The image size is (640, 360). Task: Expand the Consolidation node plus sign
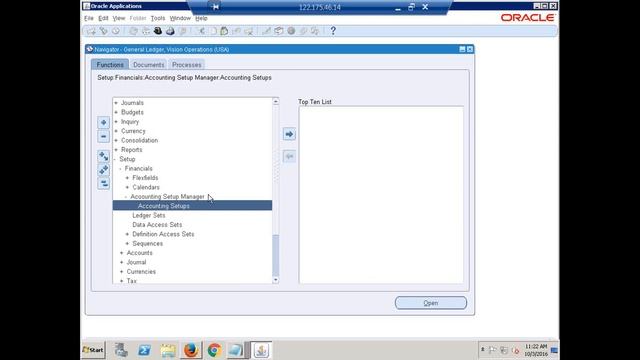(x=116, y=140)
